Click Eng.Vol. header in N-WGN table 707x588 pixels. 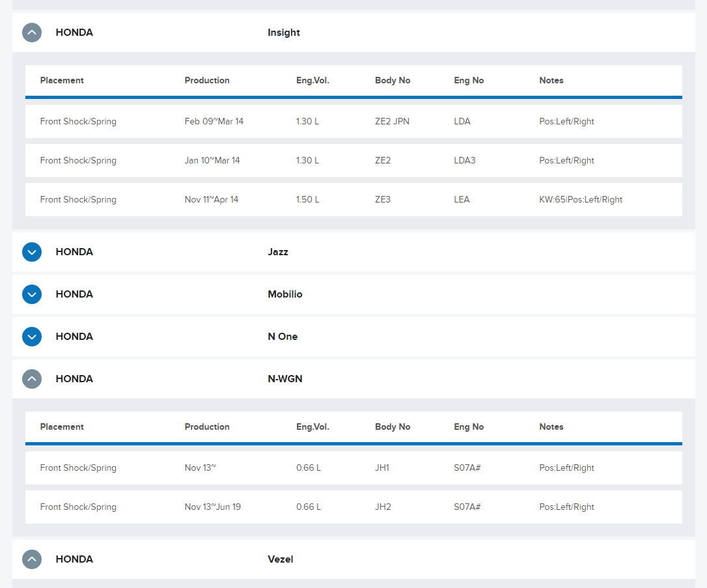point(312,427)
